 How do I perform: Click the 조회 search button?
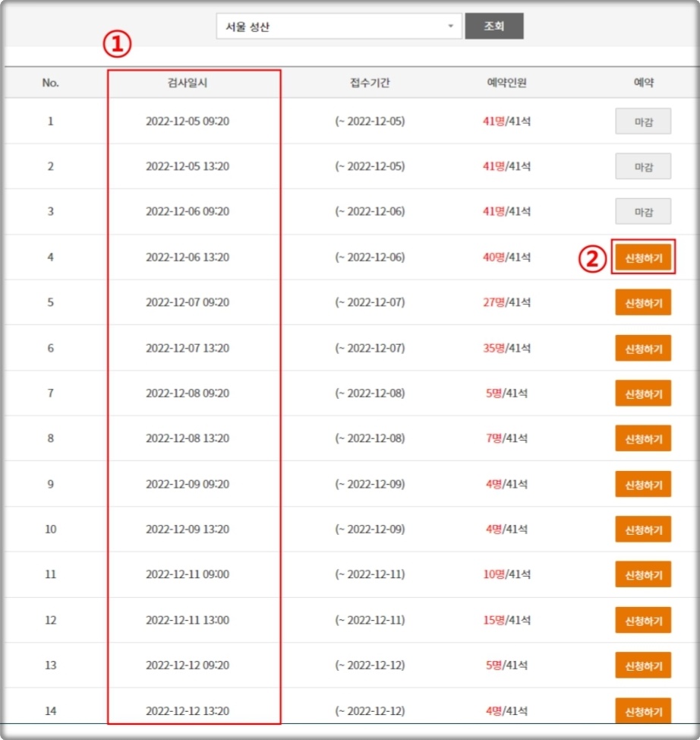(x=493, y=26)
